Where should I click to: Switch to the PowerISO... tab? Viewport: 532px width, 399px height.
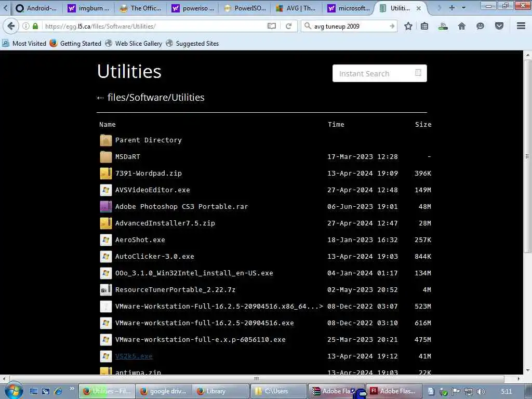point(245,8)
